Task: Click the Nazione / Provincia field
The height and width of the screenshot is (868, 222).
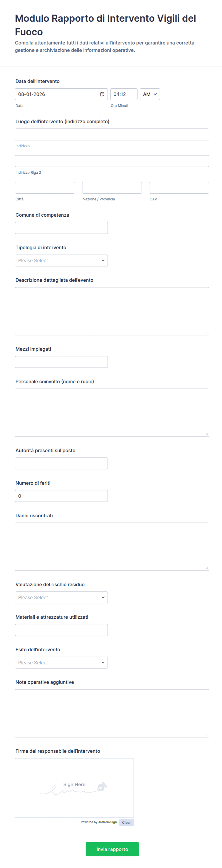Action: (112, 188)
